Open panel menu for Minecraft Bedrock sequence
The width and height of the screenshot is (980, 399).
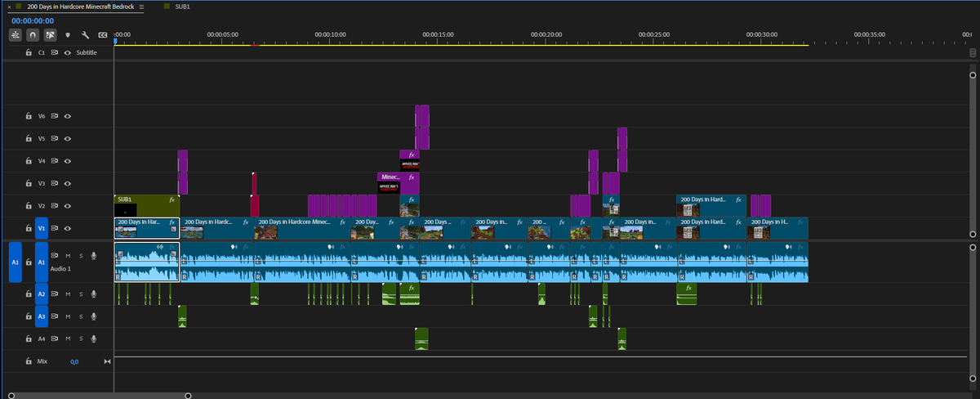[141, 7]
